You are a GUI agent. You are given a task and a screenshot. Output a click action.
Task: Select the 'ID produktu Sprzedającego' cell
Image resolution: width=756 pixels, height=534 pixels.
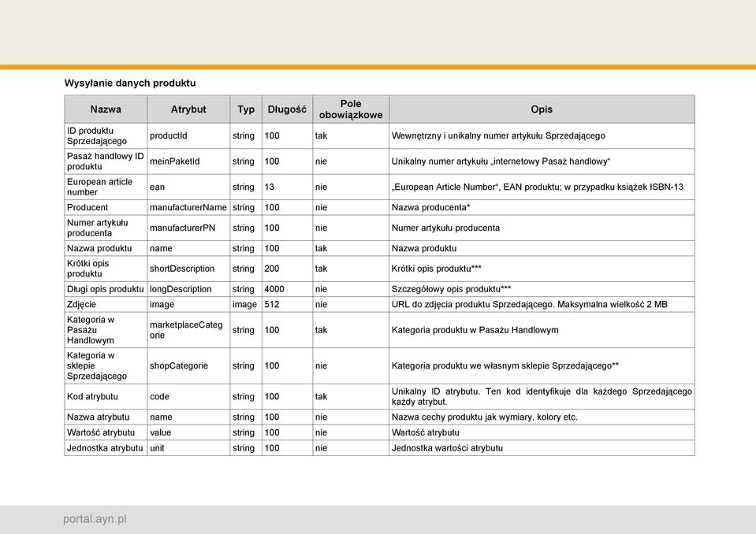[x=106, y=135]
